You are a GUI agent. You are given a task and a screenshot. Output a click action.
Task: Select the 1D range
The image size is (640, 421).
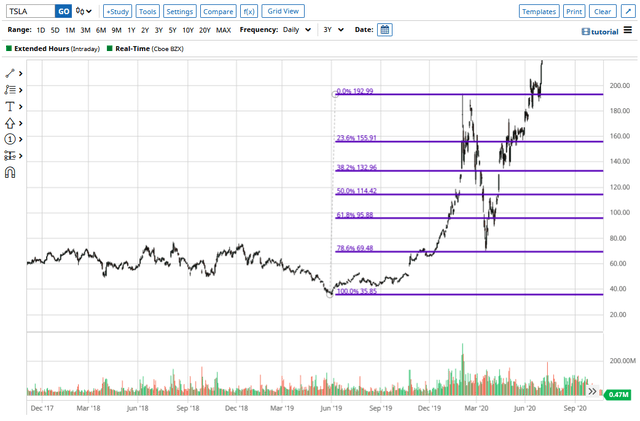pyautogui.click(x=41, y=30)
